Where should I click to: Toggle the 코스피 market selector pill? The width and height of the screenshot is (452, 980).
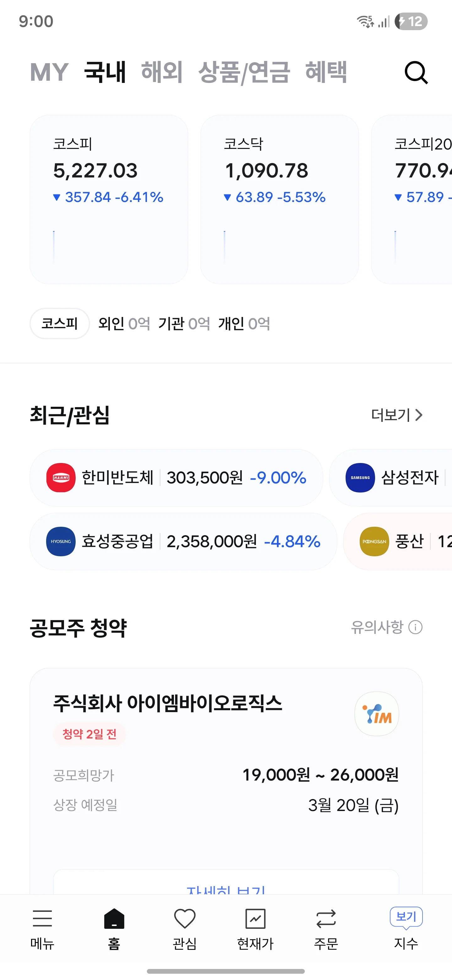pos(60,324)
